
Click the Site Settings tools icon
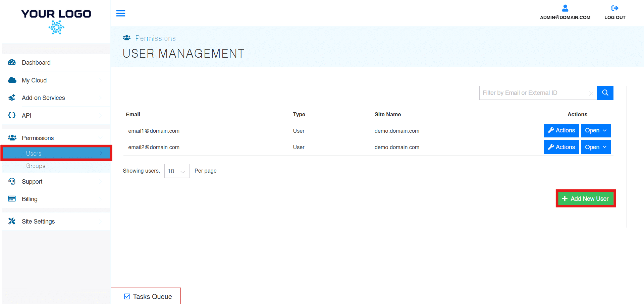(12, 221)
